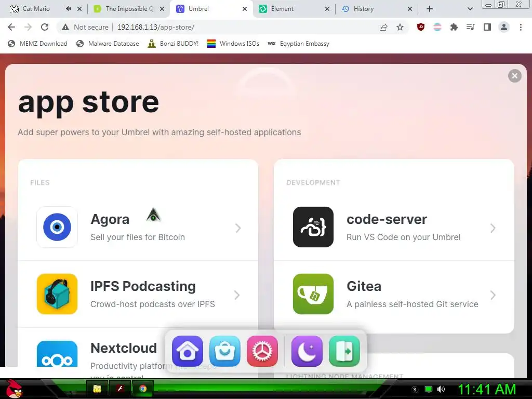Open the Gitea app icon

tap(313, 294)
